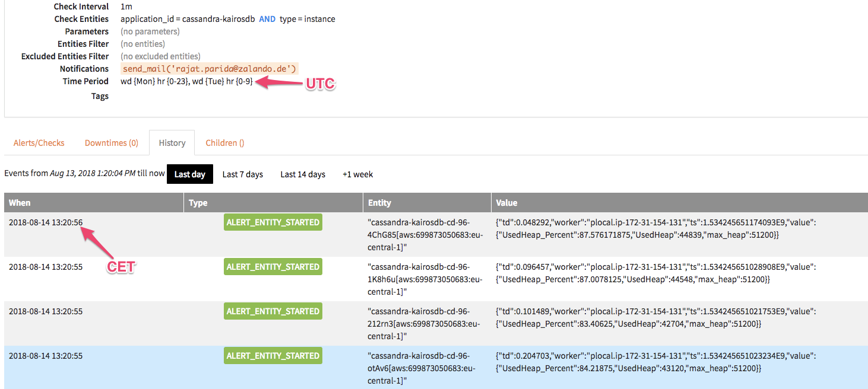868x389 pixels.
Task: Switch to the Alerts/Checks tab
Action: pos(39,143)
